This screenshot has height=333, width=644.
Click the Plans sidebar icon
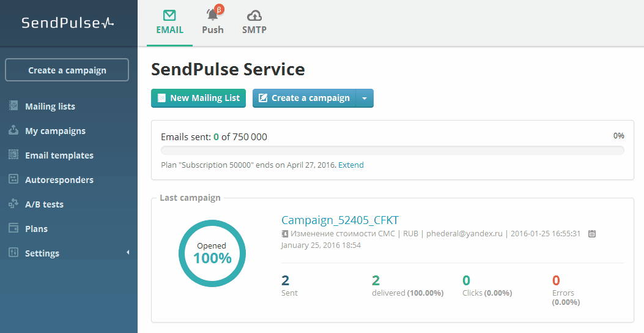pyautogui.click(x=13, y=228)
